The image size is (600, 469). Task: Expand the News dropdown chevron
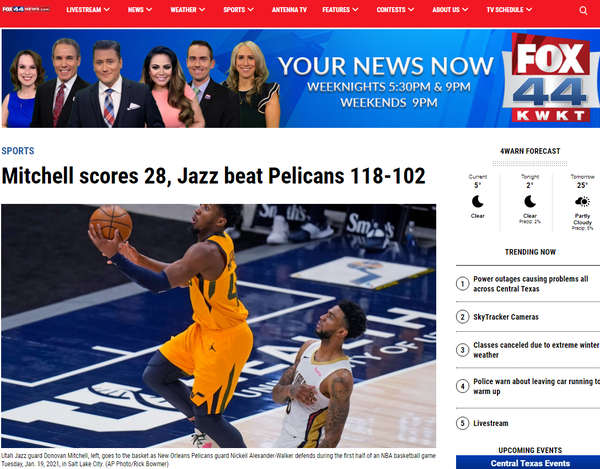click(x=149, y=10)
